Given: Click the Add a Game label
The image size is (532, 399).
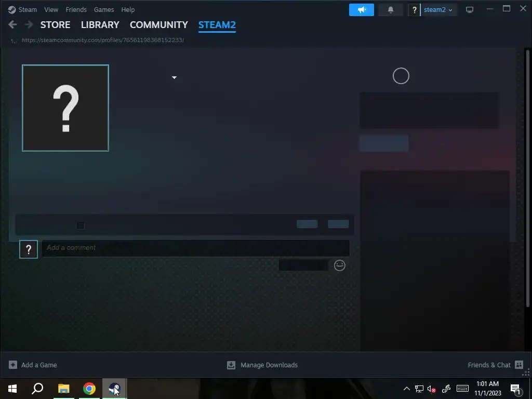Looking at the screenshot, I should [x=39, y=365].
